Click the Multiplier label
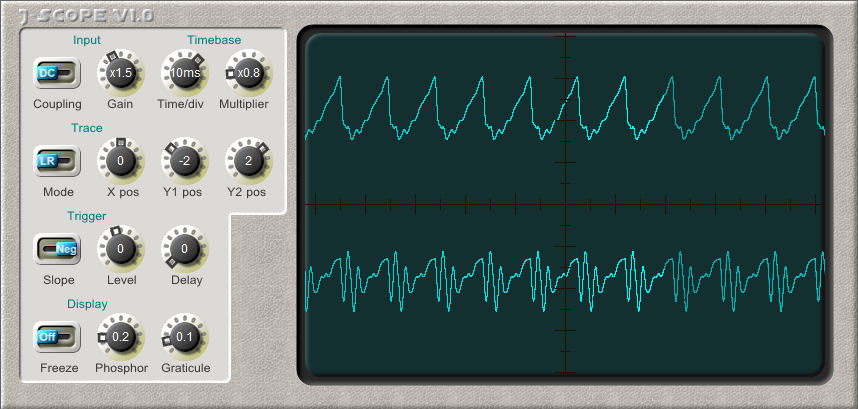 244,104
